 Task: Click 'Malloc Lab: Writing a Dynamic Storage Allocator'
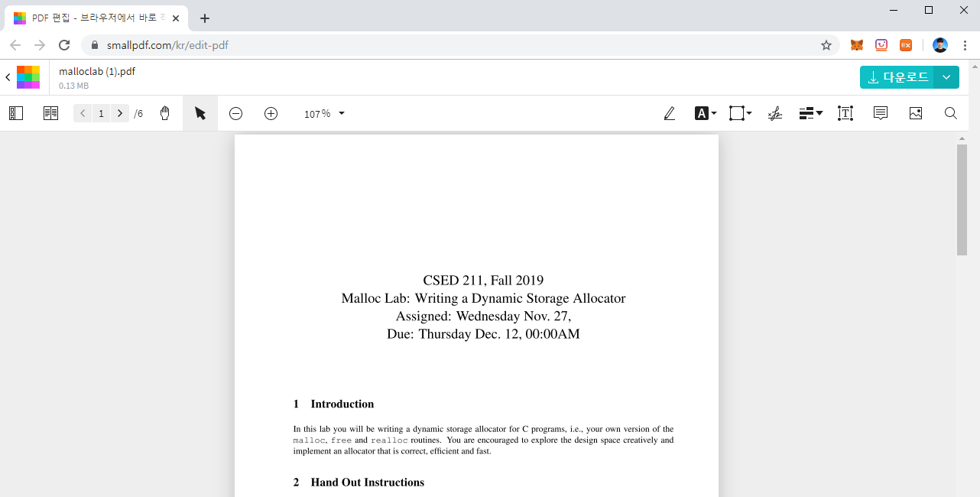(483, 298)
